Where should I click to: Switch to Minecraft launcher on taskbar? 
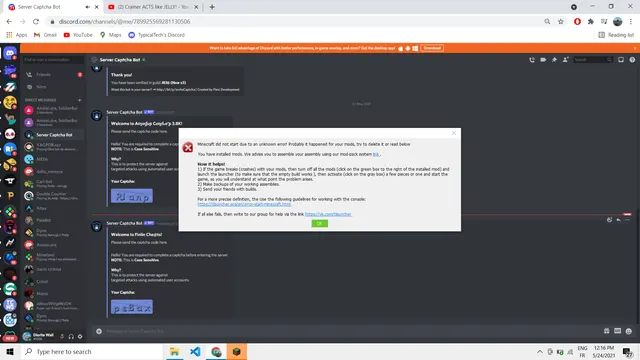tap(237, 351)
